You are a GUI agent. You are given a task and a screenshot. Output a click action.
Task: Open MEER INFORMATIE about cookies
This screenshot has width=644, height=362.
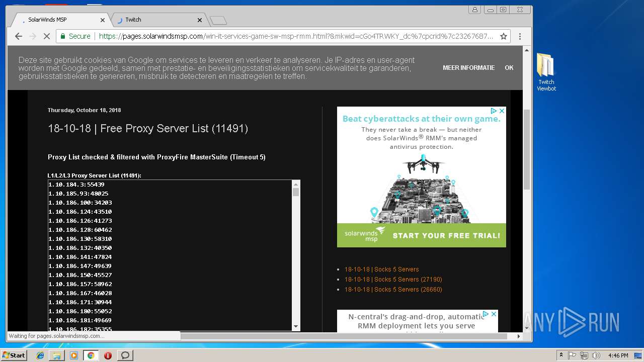pos(468,67)
